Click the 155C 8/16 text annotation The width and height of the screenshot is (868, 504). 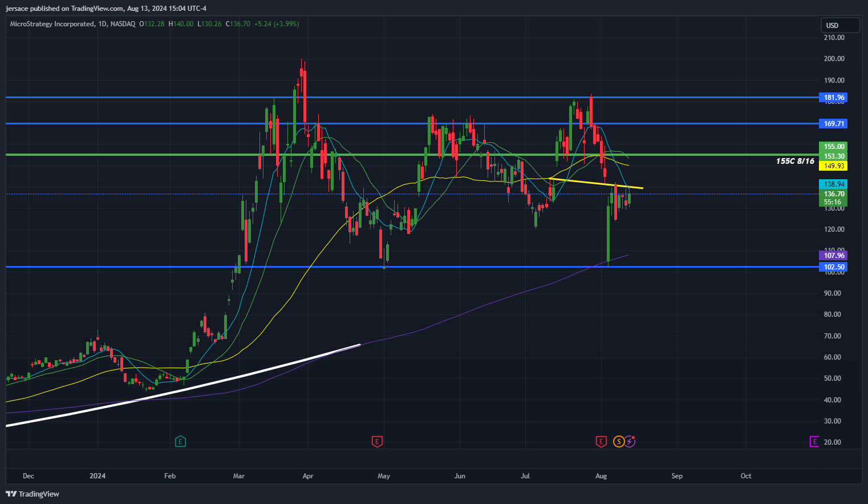pyautogui.click(x=795, y=161)
